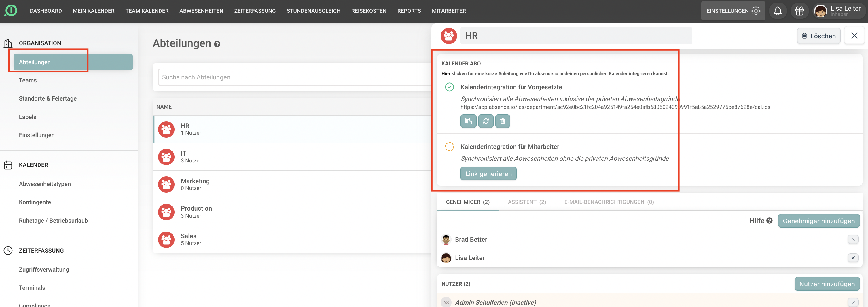
Task: Open the Dashboard menu
Action: pos(46,11)
